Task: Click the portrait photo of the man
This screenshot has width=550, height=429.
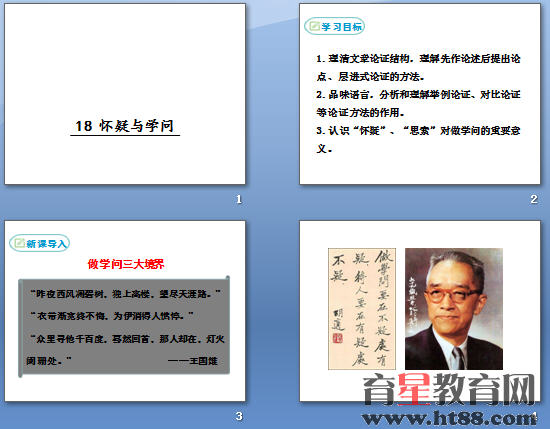Action: coord(454,309)
